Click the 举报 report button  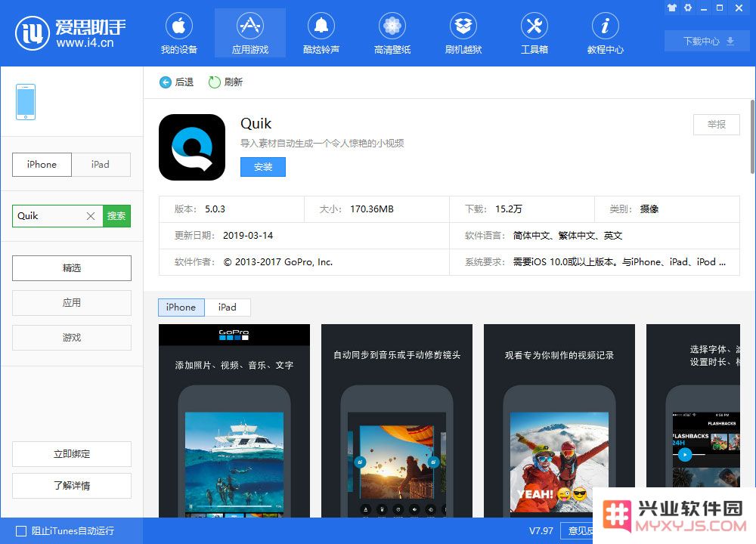717,125
